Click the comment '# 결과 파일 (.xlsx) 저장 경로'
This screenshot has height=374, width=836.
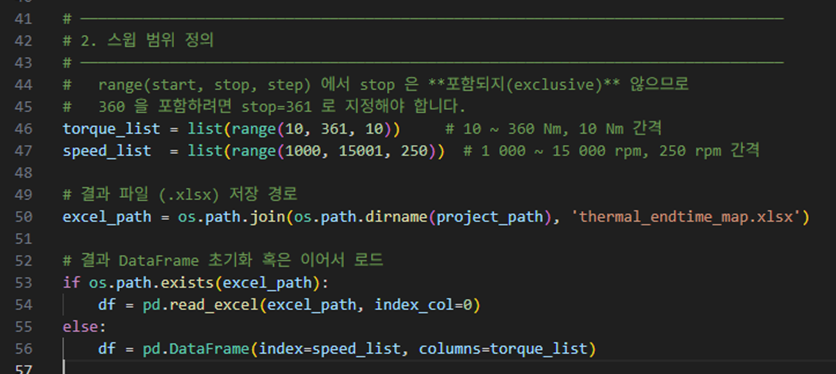coord(179,195)
